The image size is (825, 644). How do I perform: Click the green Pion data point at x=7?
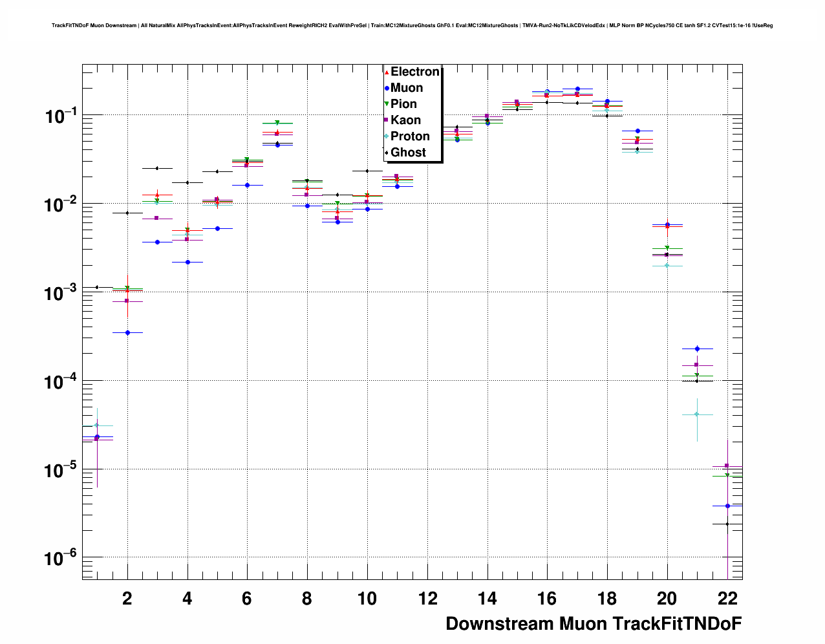(x=277, y=123)
